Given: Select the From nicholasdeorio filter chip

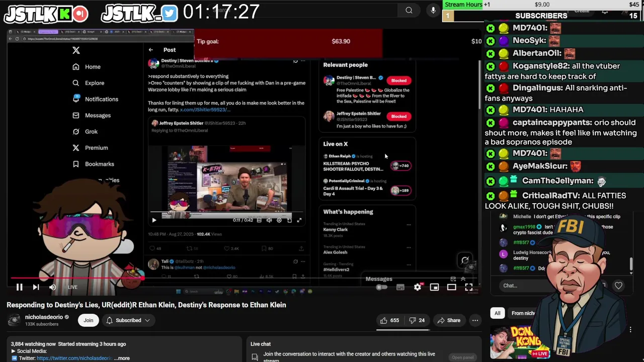Looking at the screenshot, I should 523,313.
